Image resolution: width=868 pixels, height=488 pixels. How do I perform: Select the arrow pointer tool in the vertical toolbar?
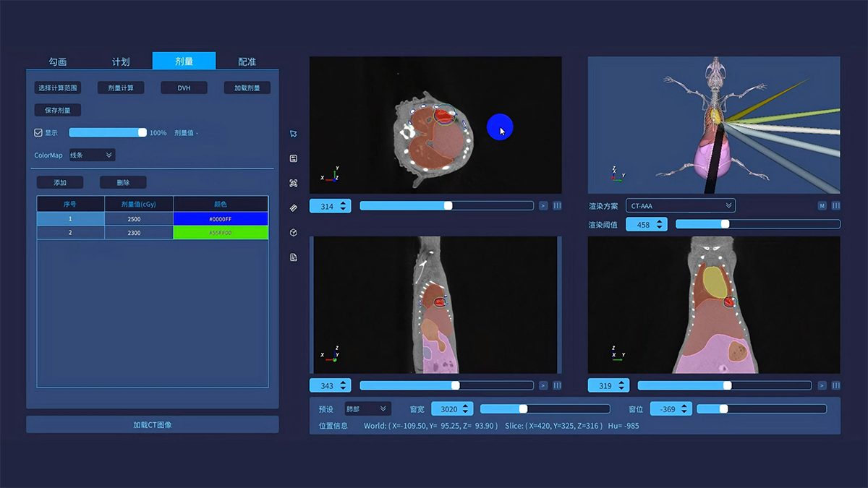pyautogui.click(x=293, y=134)
